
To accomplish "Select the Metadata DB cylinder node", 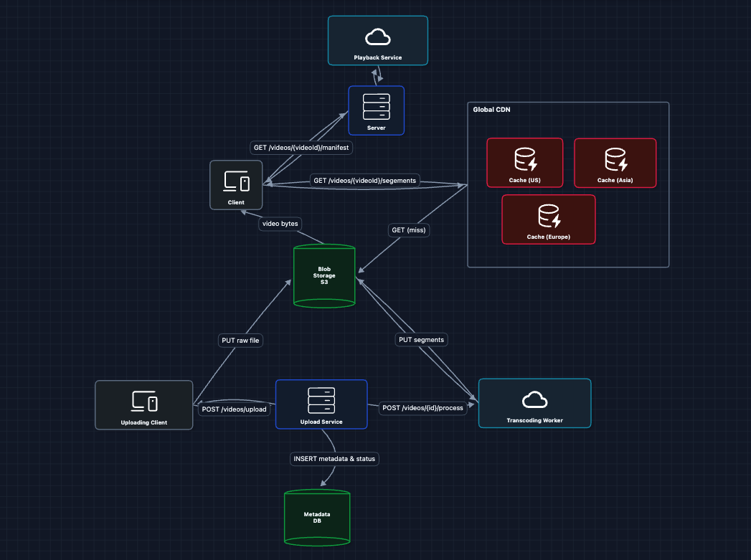I will (x=317, y=518).
